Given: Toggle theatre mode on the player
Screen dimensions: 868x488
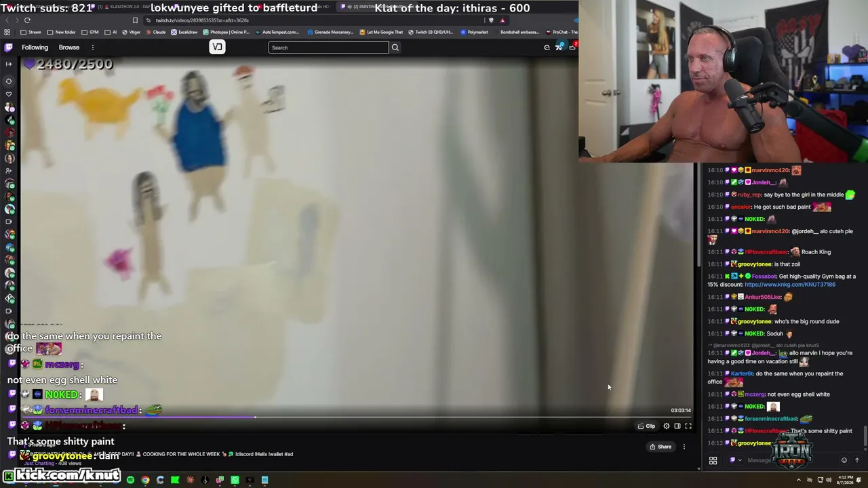Looking at the screenshot, I should (x=677, y=426).
